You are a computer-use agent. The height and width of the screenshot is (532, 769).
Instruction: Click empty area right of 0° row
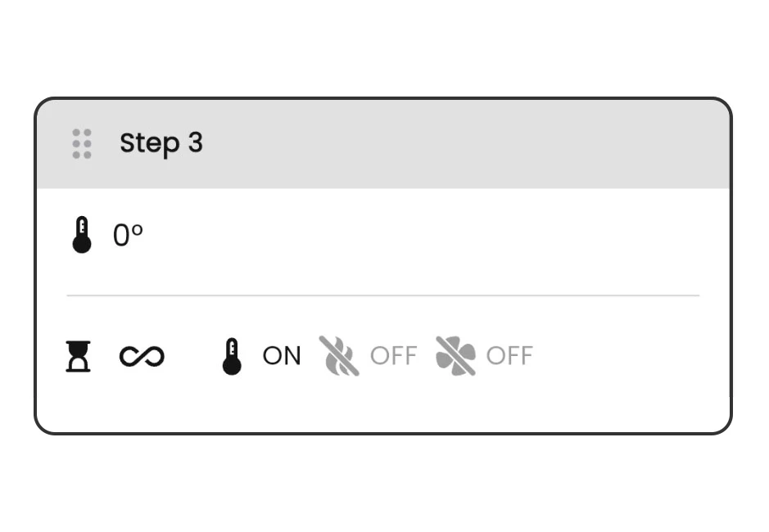pyautogui.click(x=422, y=235)
